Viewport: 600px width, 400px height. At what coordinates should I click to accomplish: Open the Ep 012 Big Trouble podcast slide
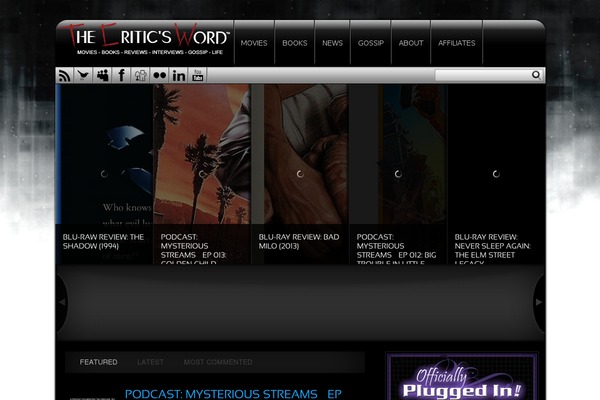(x=398, y=174)
